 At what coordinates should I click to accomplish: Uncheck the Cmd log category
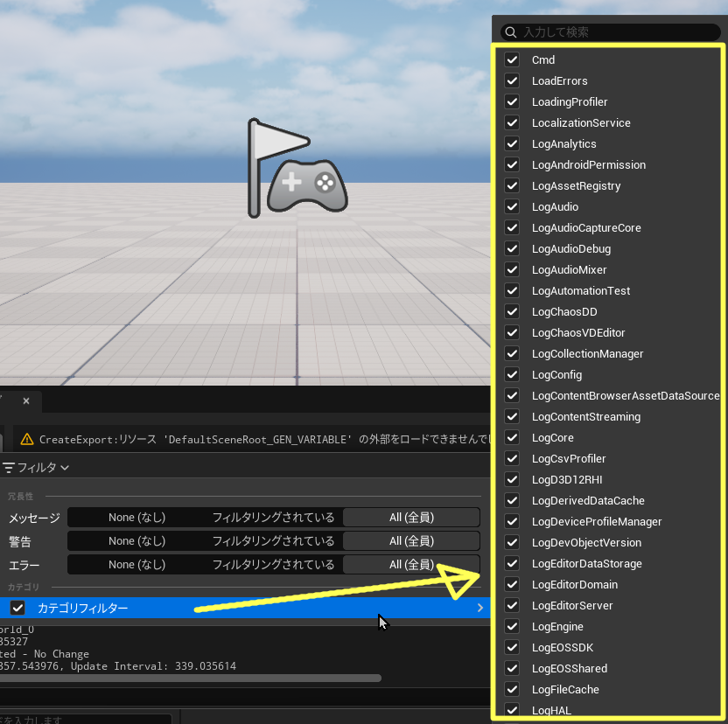512,60
